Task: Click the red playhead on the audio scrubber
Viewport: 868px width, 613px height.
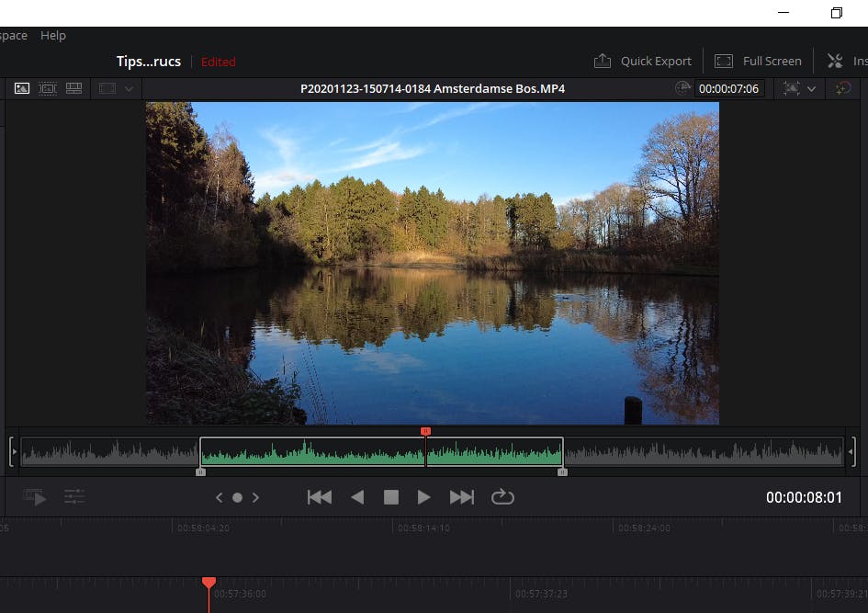Action: [425, 431]
